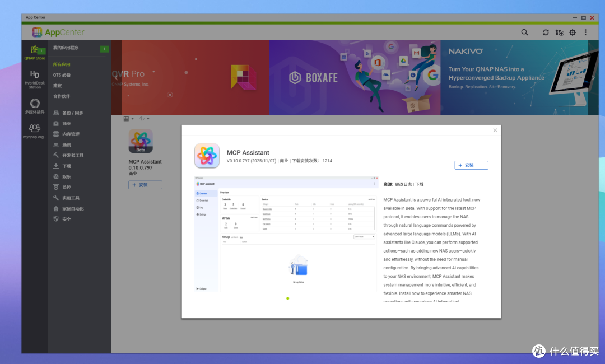Open Surveillance category
The image size is (605, 364).
click(x=62, y=188)
